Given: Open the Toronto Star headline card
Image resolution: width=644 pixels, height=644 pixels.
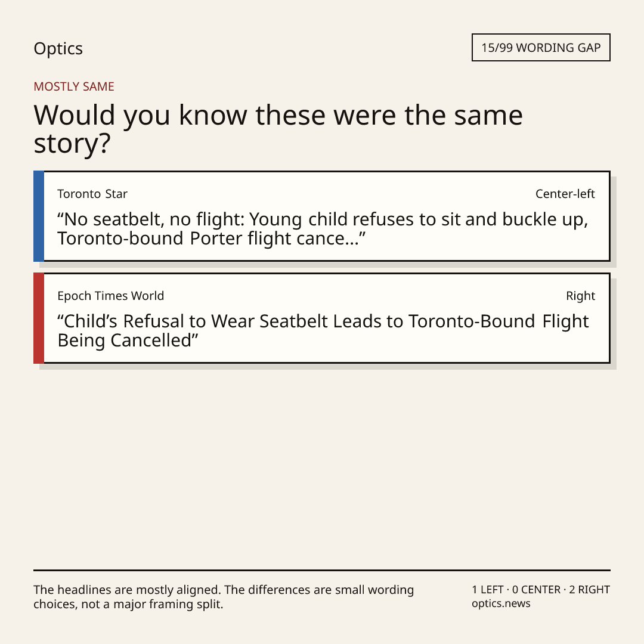Looking at the screenshot, I should coord(321,216).
